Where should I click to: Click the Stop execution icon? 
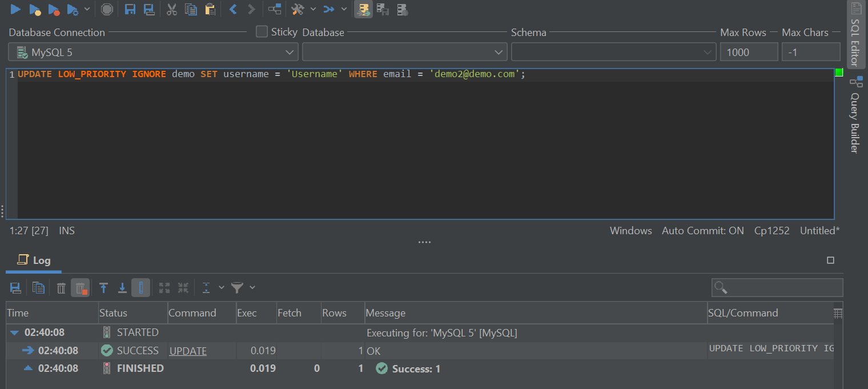click(x=106, y=9)
